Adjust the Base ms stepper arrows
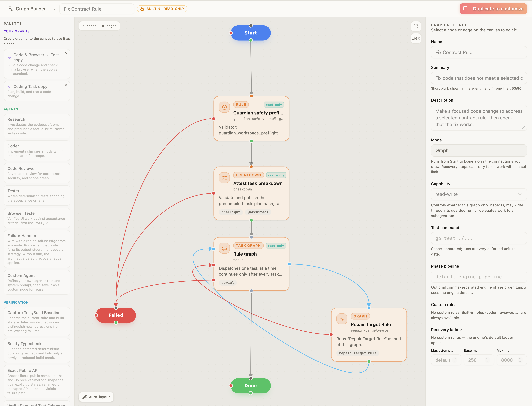This screenshot has width=532, height=406. click(487, 360)
